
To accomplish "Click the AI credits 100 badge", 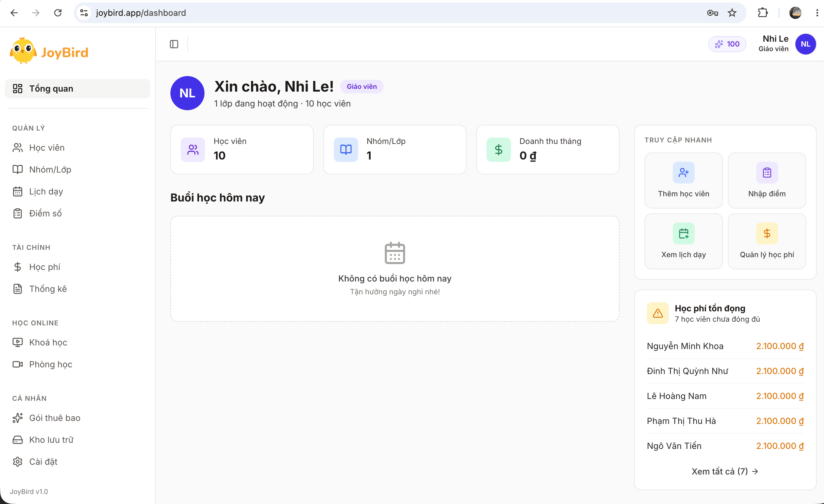I will tap(727, 44).
